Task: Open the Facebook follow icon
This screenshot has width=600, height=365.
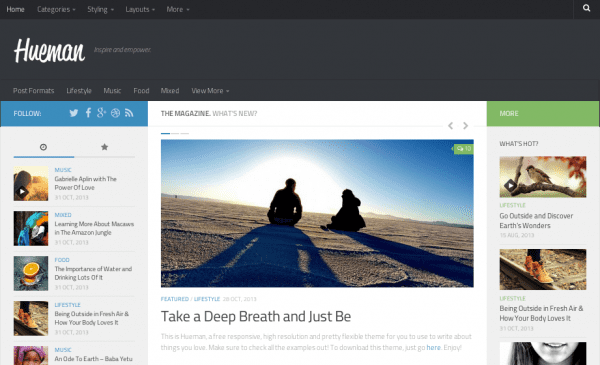Action: coord(88,112)
